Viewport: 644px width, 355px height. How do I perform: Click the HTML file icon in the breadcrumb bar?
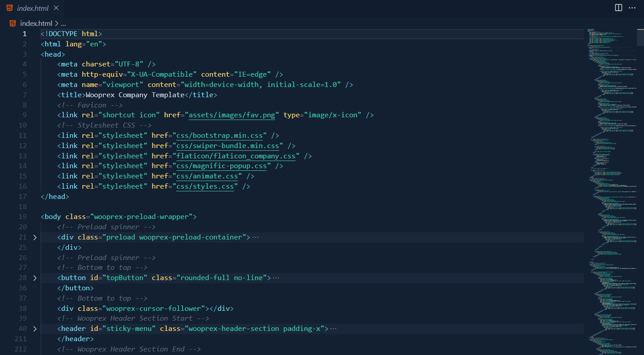[12, 23]
